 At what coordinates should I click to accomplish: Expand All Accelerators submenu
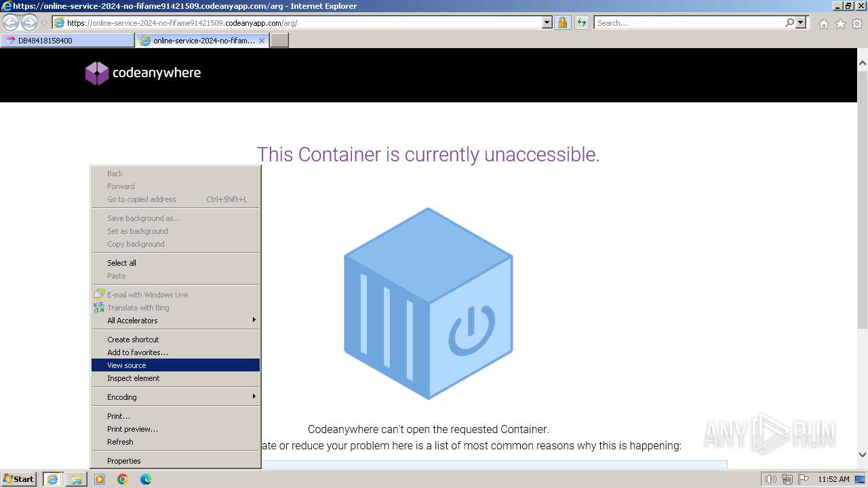176,321
